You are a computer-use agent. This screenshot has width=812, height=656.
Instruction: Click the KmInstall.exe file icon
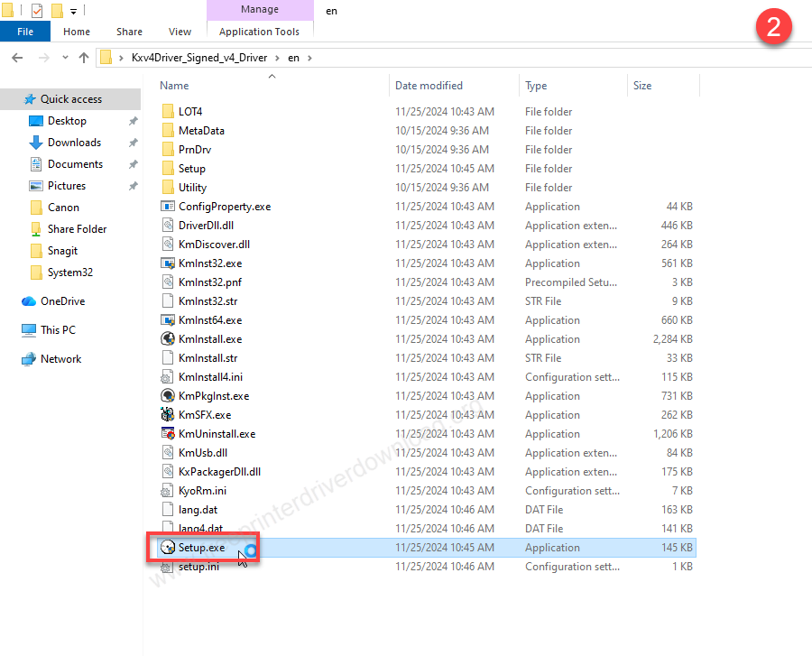[x=167, y=339]
